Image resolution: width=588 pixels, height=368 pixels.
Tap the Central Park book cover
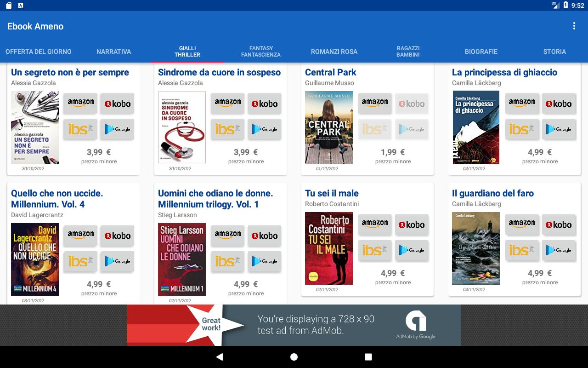pyautogui.click(x=329, y=127)
